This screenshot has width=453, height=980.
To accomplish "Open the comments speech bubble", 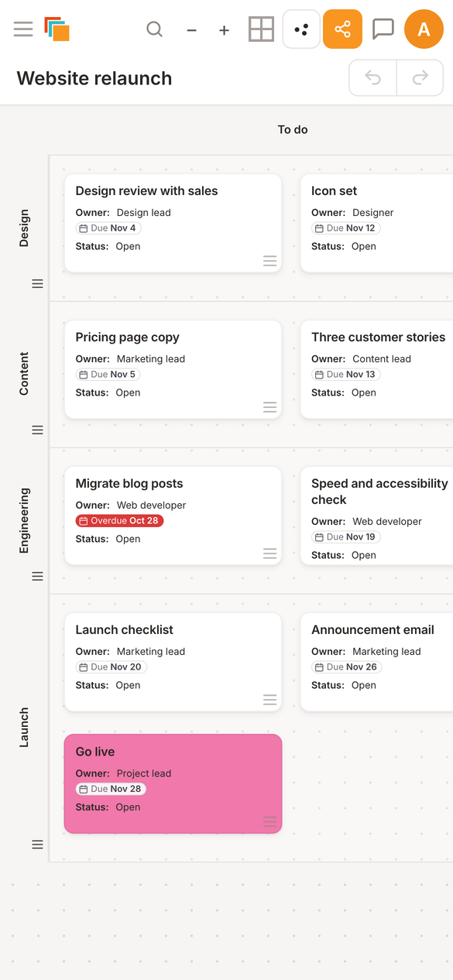I will (x=383, y=29).
